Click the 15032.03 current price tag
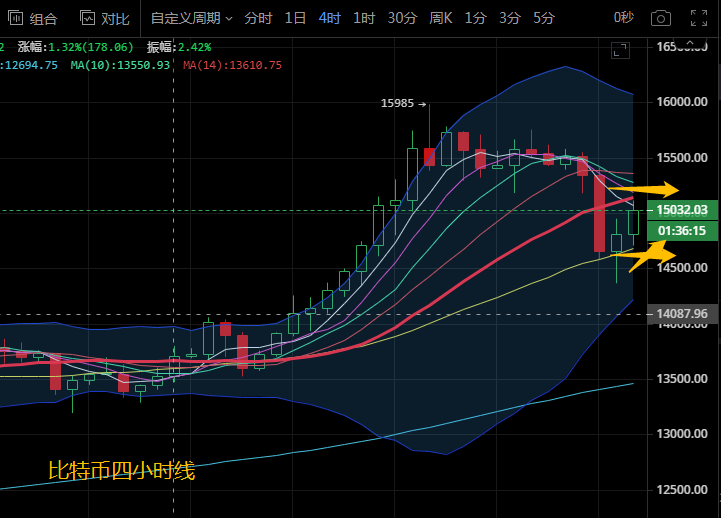721x518 pixels. pyautogui.click(x=683, y=210)
